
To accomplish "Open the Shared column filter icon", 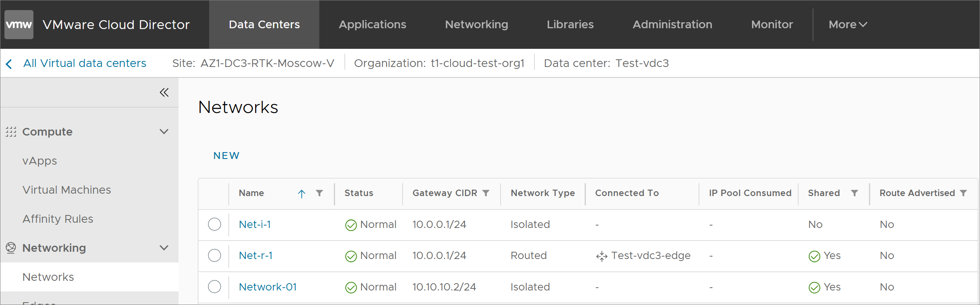I will coord(854,193).
